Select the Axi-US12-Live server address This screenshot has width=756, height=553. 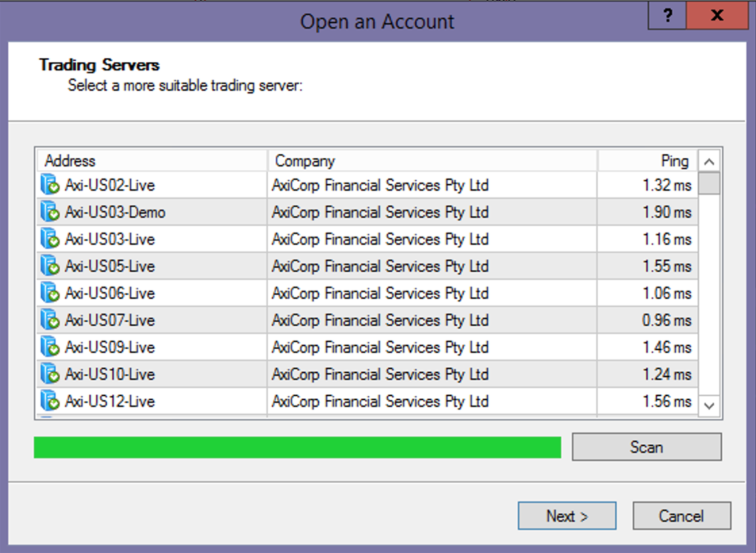click(110, 401)
